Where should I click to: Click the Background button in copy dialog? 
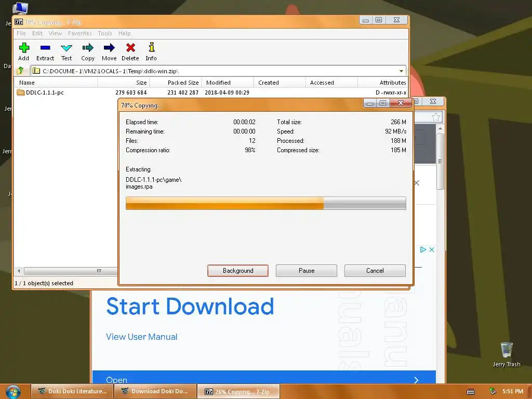[x=238, y=270]
